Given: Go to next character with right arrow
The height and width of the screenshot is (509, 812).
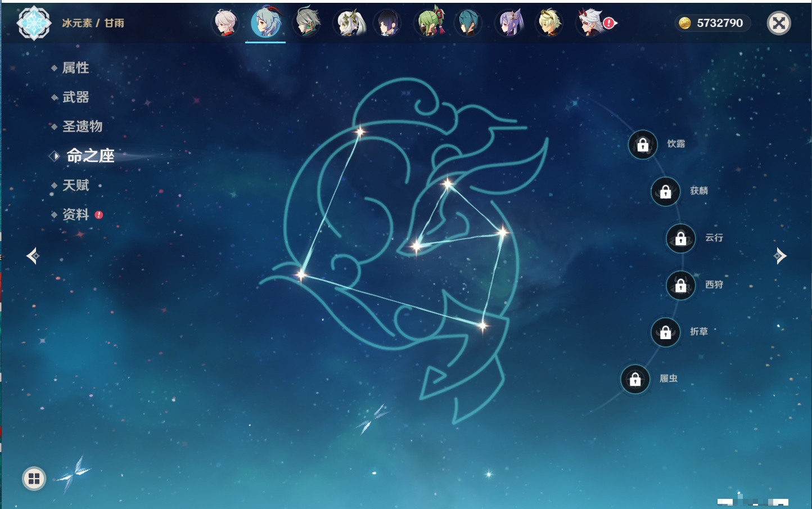Looking at the screenshot, I should click(780, 256).
